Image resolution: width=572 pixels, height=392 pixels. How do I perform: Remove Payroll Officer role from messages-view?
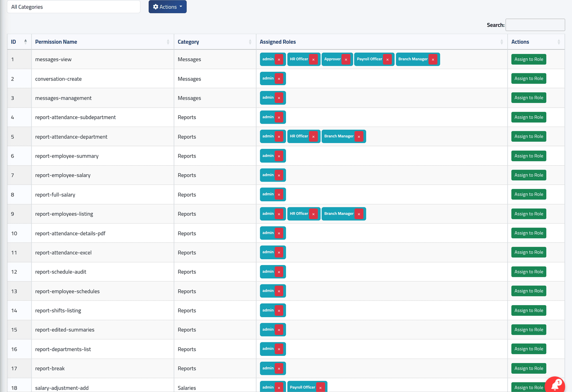[387, 59]
